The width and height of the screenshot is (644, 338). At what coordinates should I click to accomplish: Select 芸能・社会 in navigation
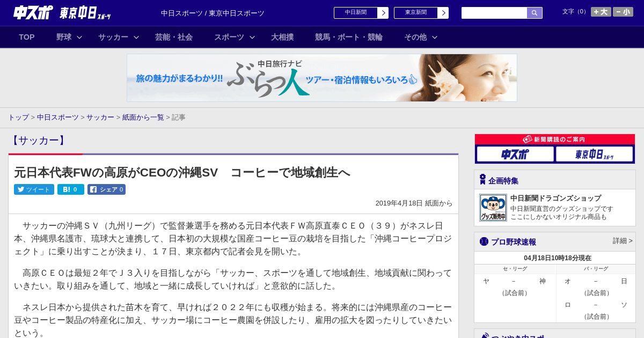tap(174, 37)
